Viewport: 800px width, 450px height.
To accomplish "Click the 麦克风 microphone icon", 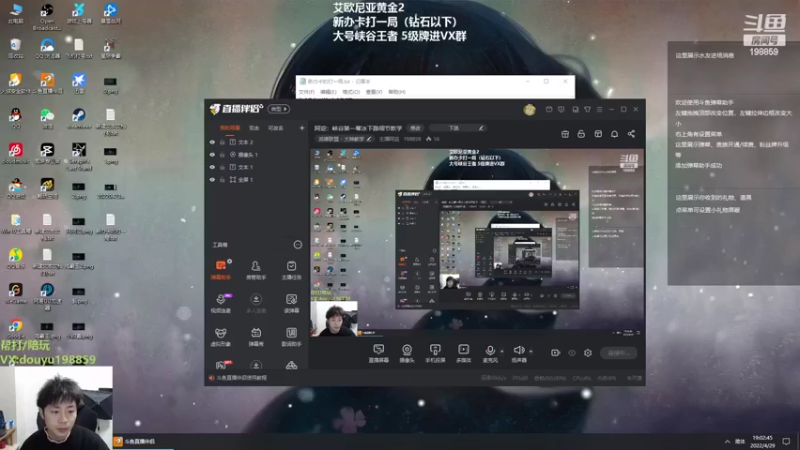I will [x=490, y=353].
